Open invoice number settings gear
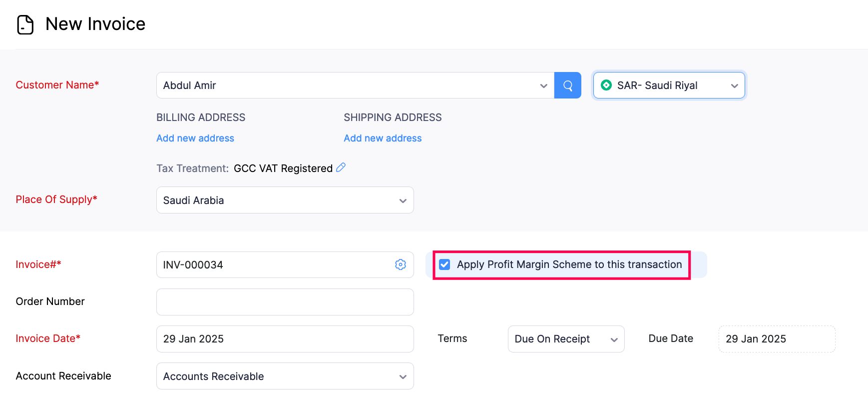Screen dimensions: 868x413 pos(401,264)
